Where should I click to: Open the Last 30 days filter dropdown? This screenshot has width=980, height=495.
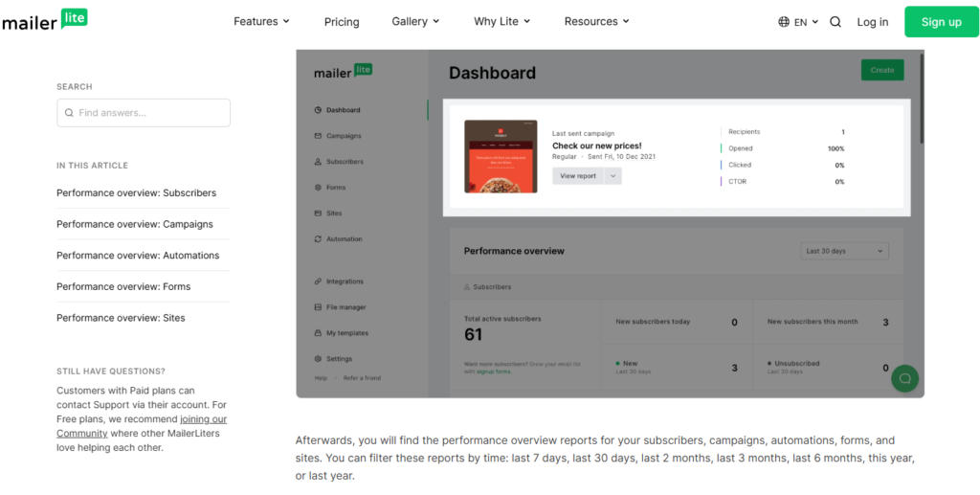click(844, 251)
